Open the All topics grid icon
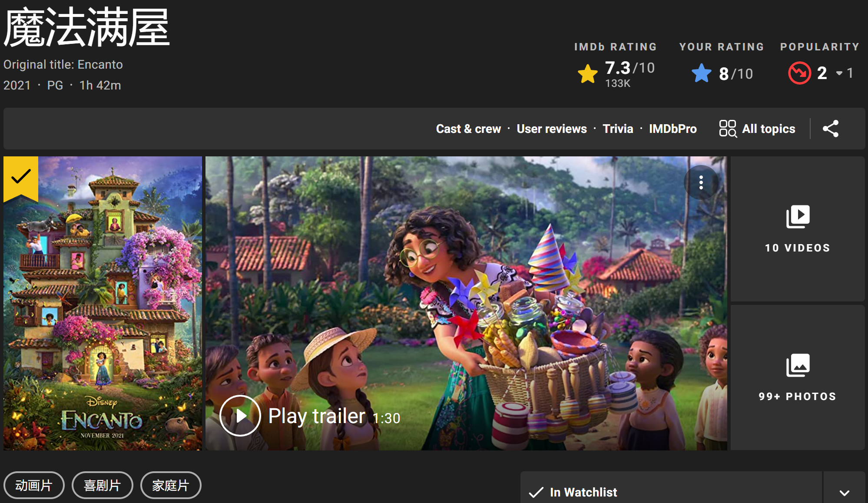The image size is (868, 503). click(728, 129)
